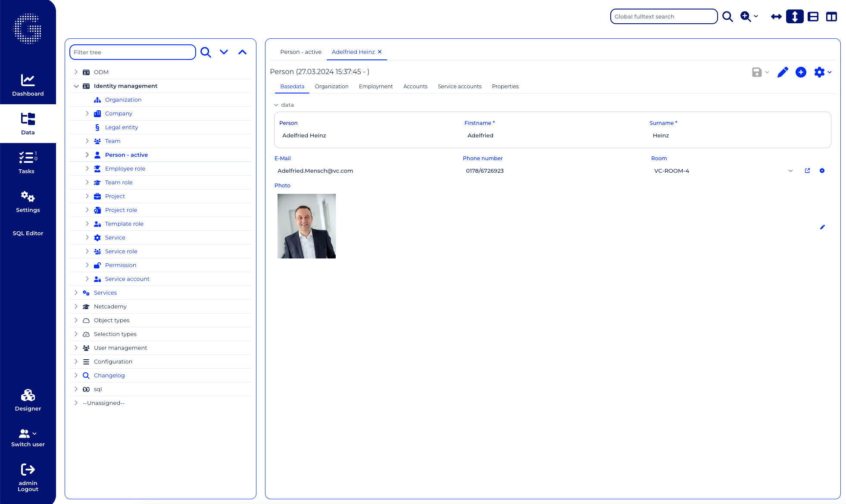Viewport: 846px width, 504px height.
Task: Click the pencil edit record icon
Action: click(783, 72)
